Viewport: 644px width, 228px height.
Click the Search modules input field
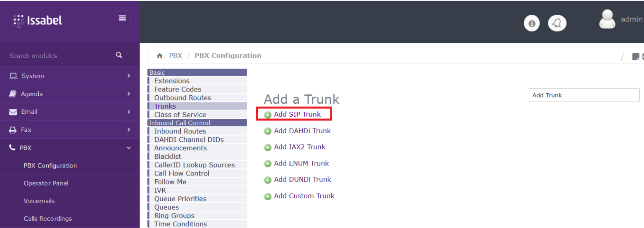point(59,55)
